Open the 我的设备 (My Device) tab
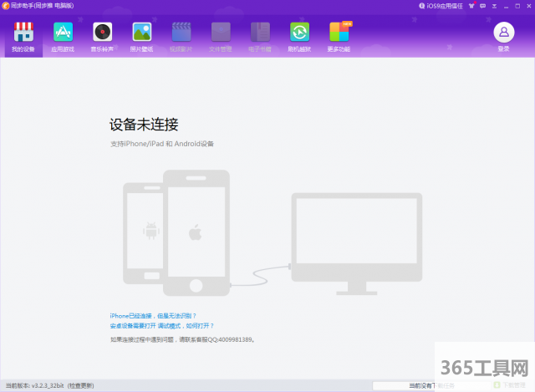The width and height of the screenshot is (535, 392). point(23,37)
